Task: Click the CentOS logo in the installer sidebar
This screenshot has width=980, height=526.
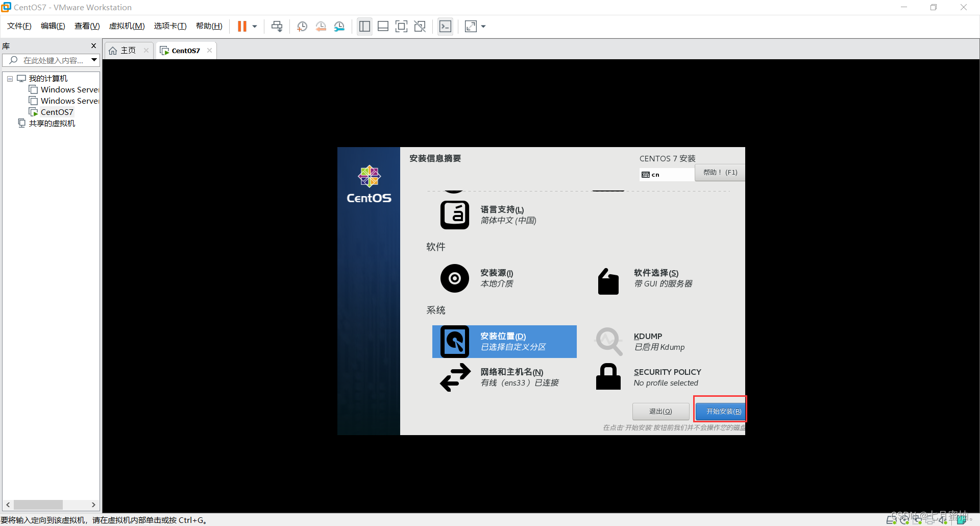Action: [x=369, y=184]
